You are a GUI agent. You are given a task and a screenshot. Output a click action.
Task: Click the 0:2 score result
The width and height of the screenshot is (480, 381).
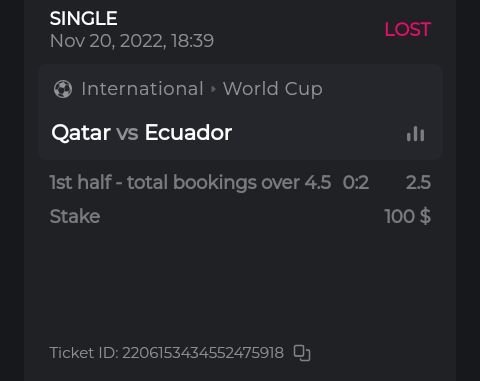pos(356,183)
